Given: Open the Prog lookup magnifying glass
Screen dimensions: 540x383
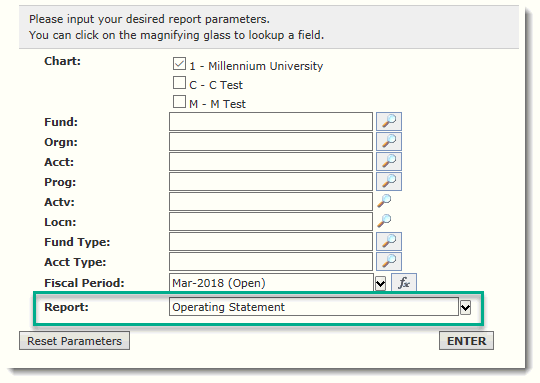Looking at the screenshot, I should pos(389,182).
